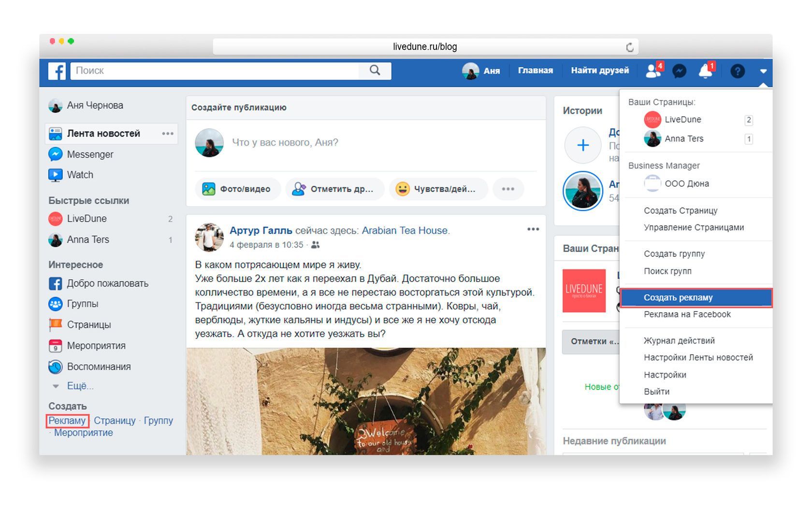Viewport: 812px width, 508px height.
Task: Collapse the account dropdown arrow in top bar
Action: tap(763, 71)
